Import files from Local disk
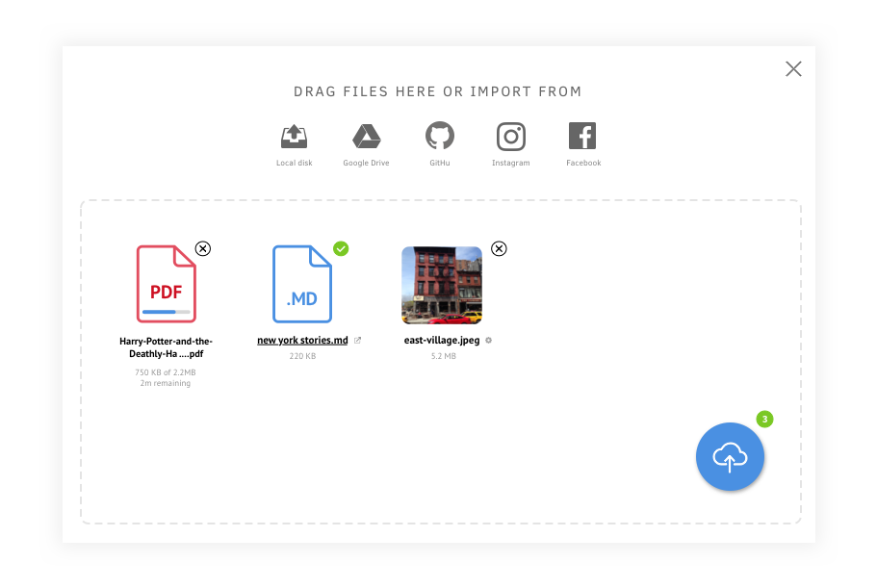Screen dimensions: 877x588 (x=294, y=138)
